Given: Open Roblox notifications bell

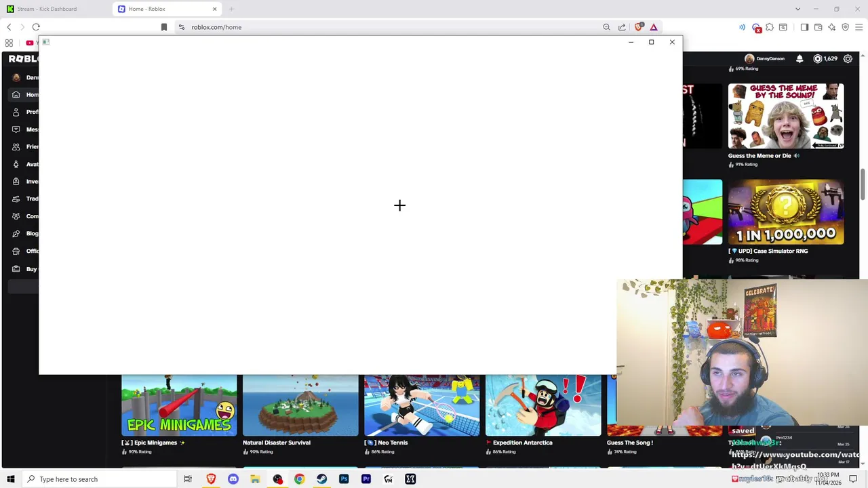Looking at the screenshot, I should 800,59.
